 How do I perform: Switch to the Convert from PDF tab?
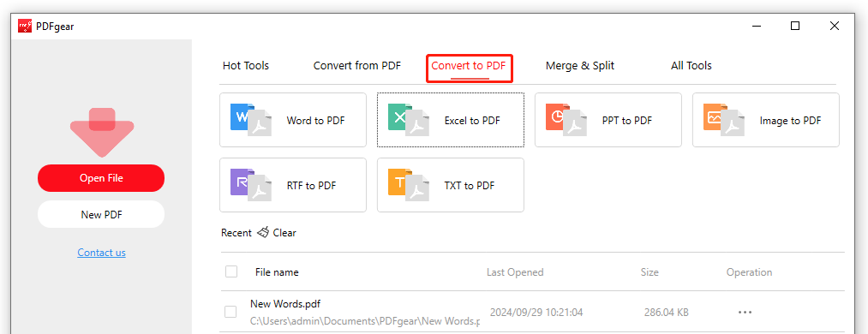[357, 66]
